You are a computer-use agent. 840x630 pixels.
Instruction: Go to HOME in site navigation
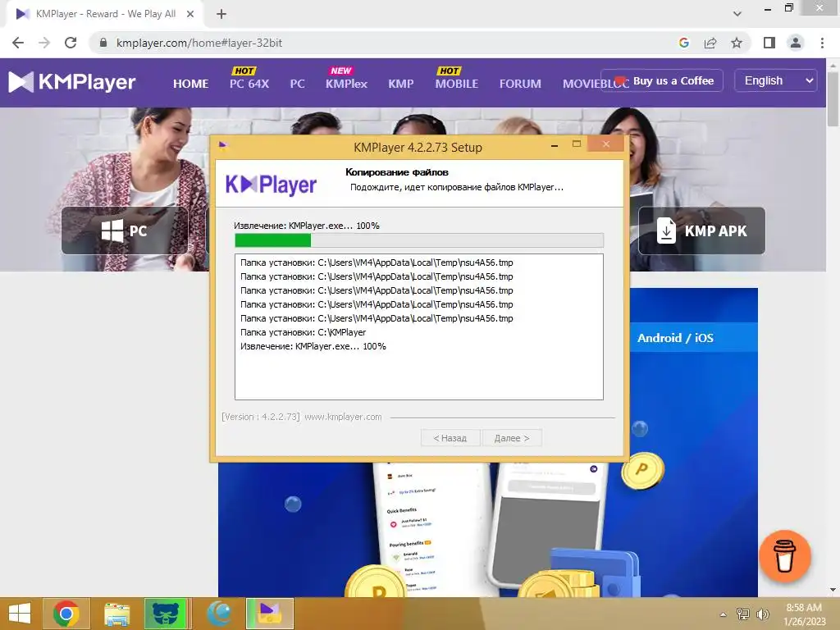(x=190, y=84)
